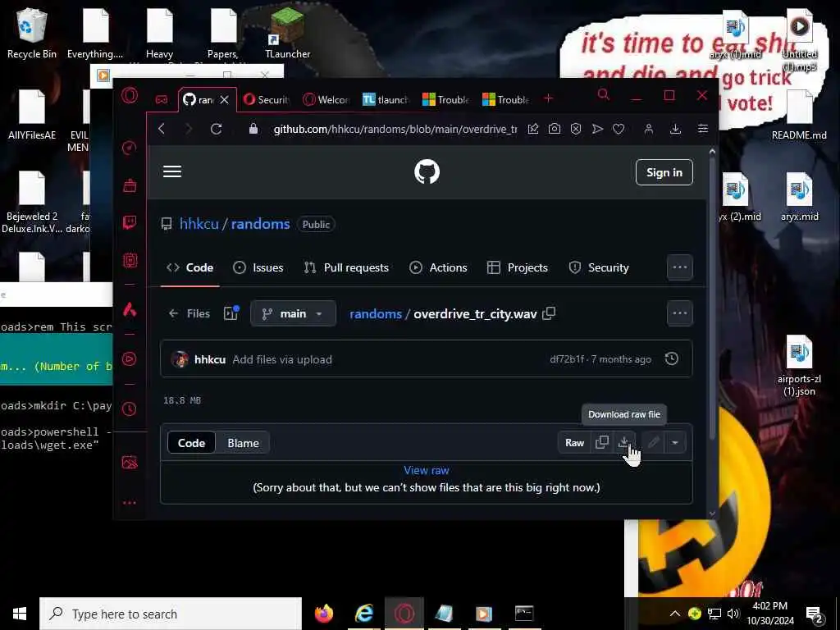Select the Recycle Bin desktop icon
The width and height of the screenshot is (840, 630).
pyautogui.click(x=32, y=33)
